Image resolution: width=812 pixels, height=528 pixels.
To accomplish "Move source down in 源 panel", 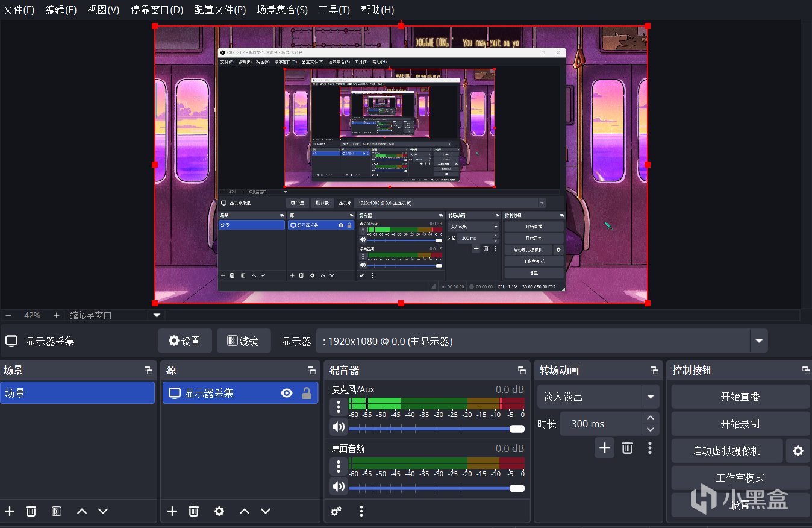I will pos(266,511).
